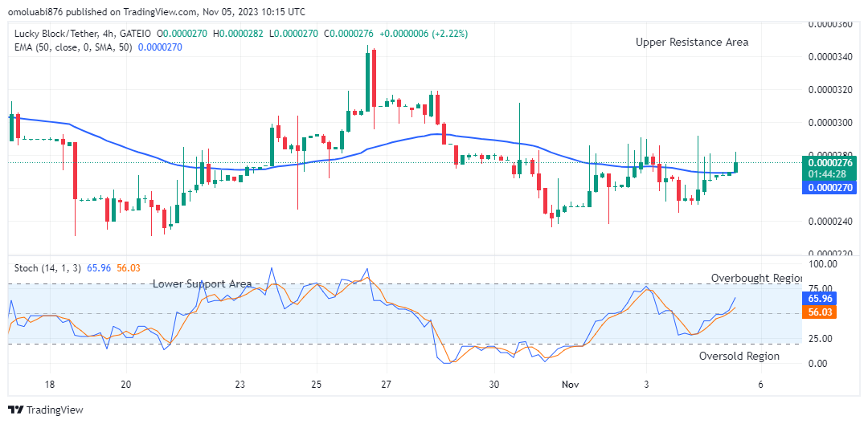Click the 0.0000240 price axis label
This screenshot has width=868, height=424.
tap(830, 221)
